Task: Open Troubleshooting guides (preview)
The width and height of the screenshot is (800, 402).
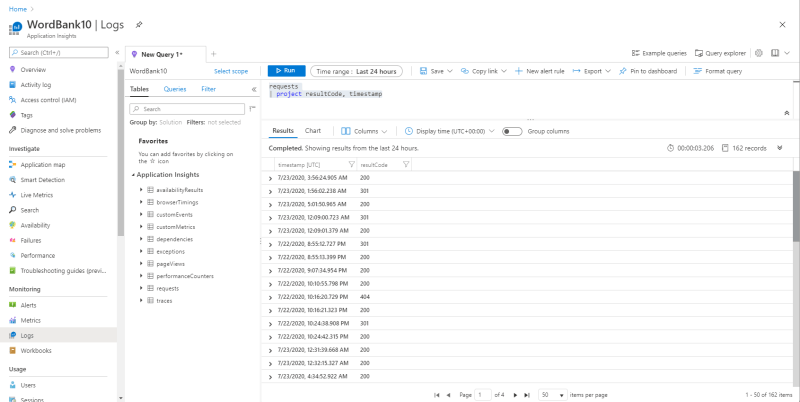Action: click(63, 271)
